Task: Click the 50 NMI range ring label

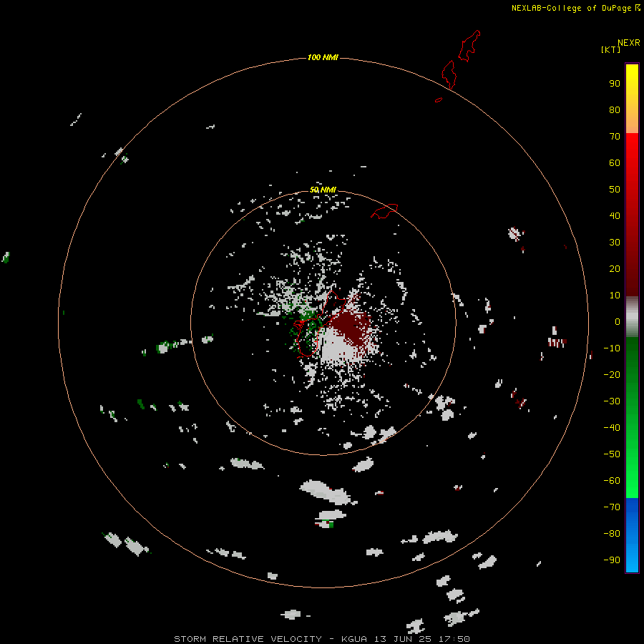Action: point(323,190)
